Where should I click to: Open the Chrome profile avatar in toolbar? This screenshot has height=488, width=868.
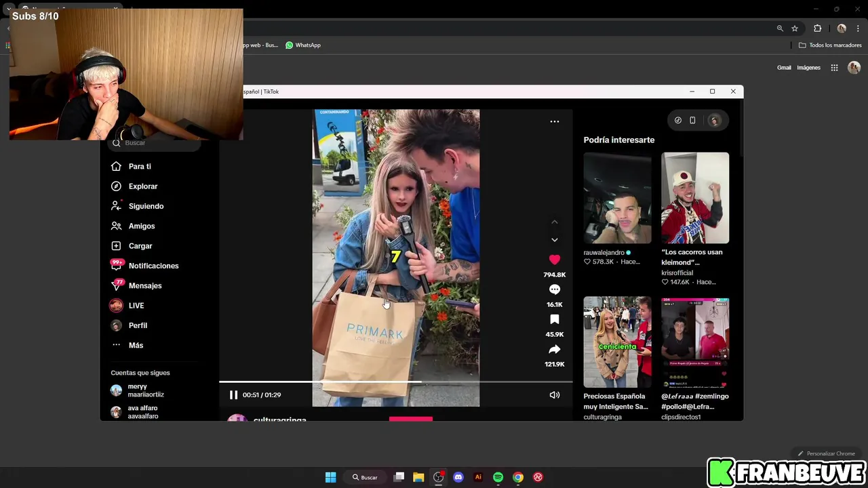coord(842,28)
